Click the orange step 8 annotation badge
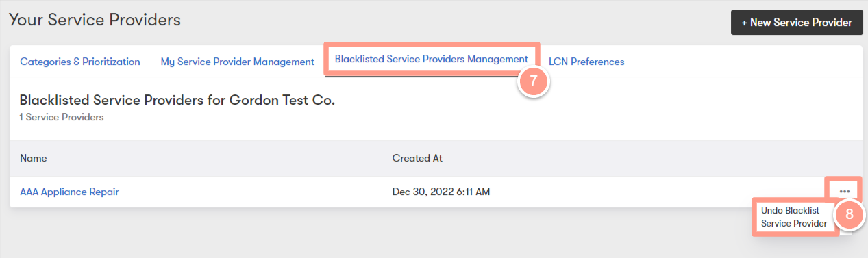 point(850,214)
